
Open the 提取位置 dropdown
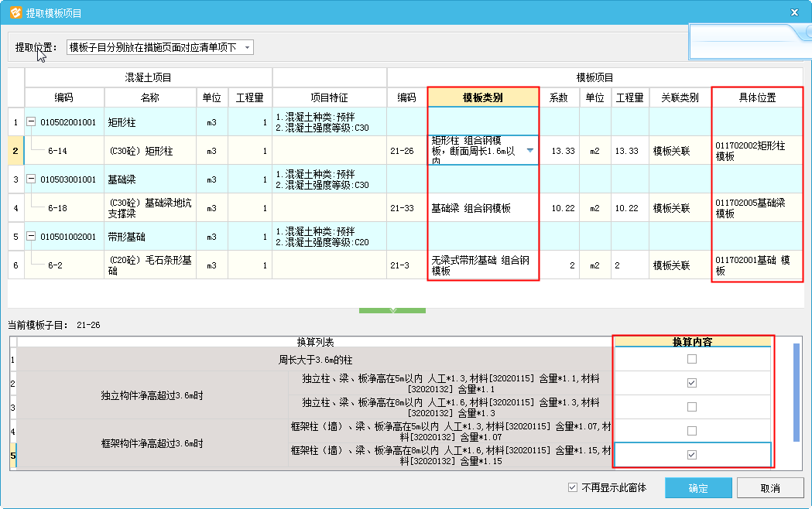click(247, 48)
